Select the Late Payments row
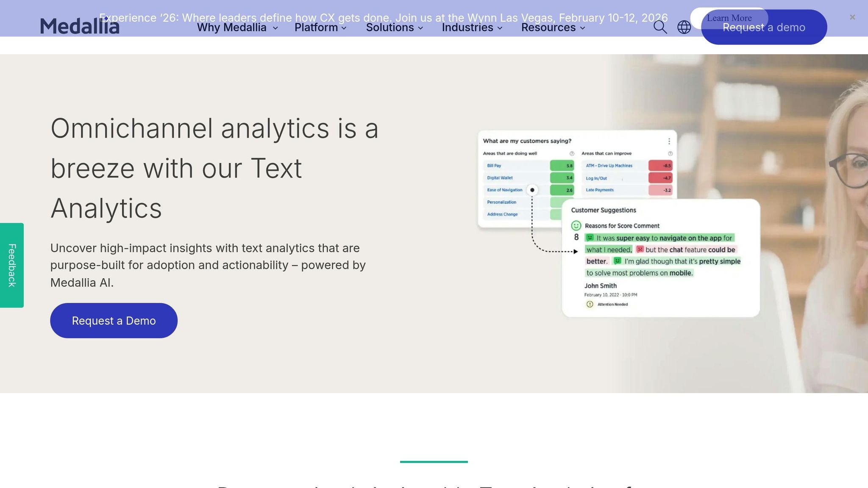This screenshot has width=868, height=488. click(627, 190)
